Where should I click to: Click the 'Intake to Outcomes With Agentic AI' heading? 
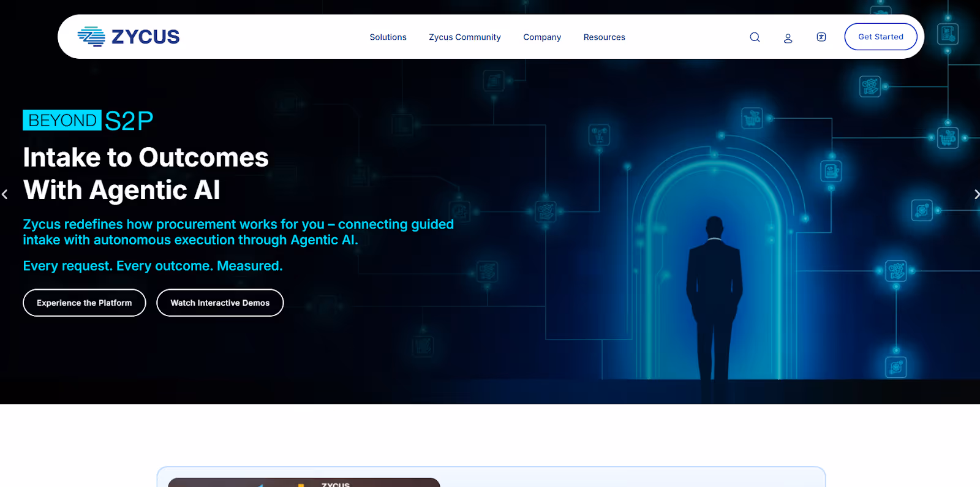[x=146, y=174]
